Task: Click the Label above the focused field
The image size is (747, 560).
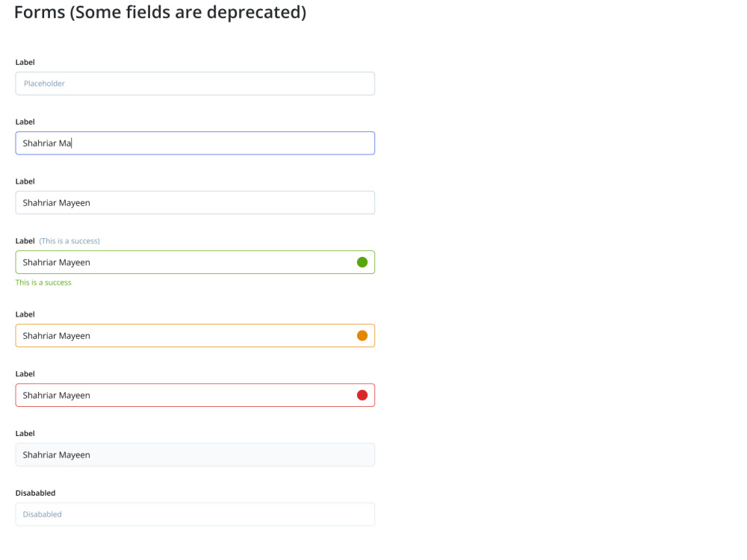Action: pos(25,122)
